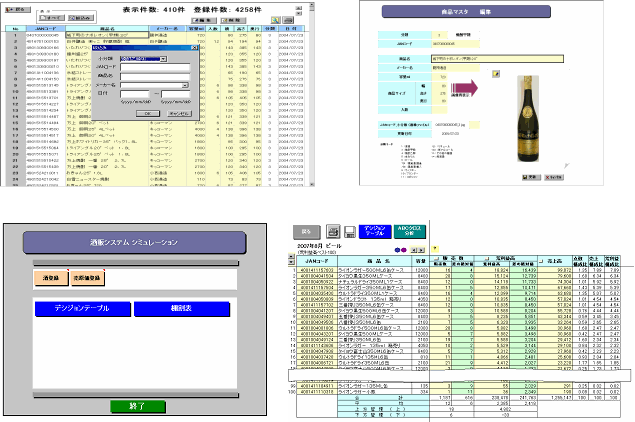Click キャンセル in the filter dialog
The height and width of the screenshot is (422, 635).
click(x=179, y=113)
